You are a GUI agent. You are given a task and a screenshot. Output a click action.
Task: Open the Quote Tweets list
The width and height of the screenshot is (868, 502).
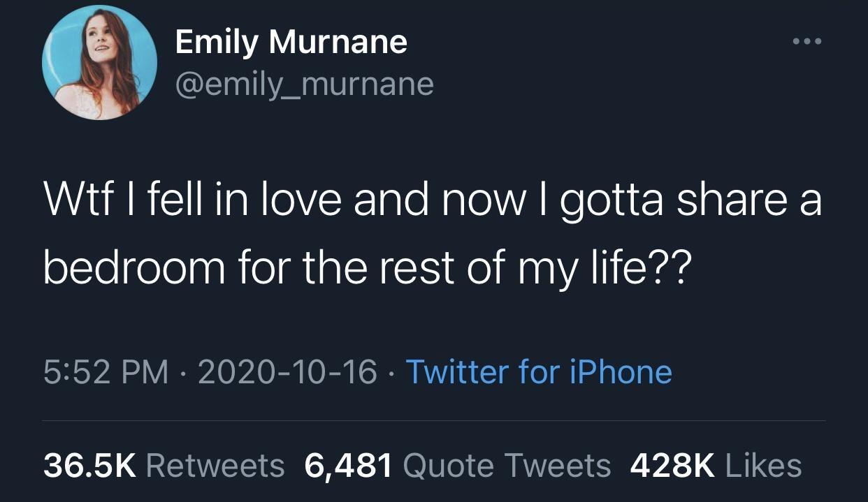pos(507,466)
